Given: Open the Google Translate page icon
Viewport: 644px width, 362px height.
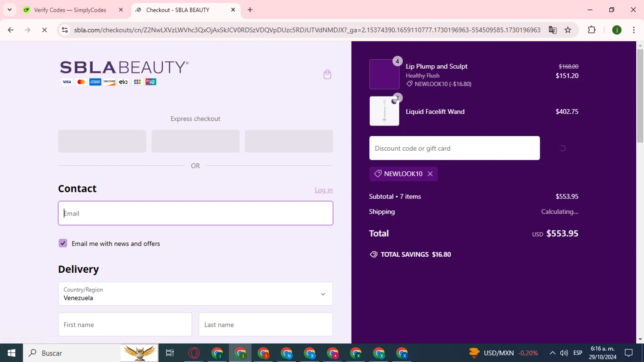Looking at the screenshot, I should click(x=553, y=30).
